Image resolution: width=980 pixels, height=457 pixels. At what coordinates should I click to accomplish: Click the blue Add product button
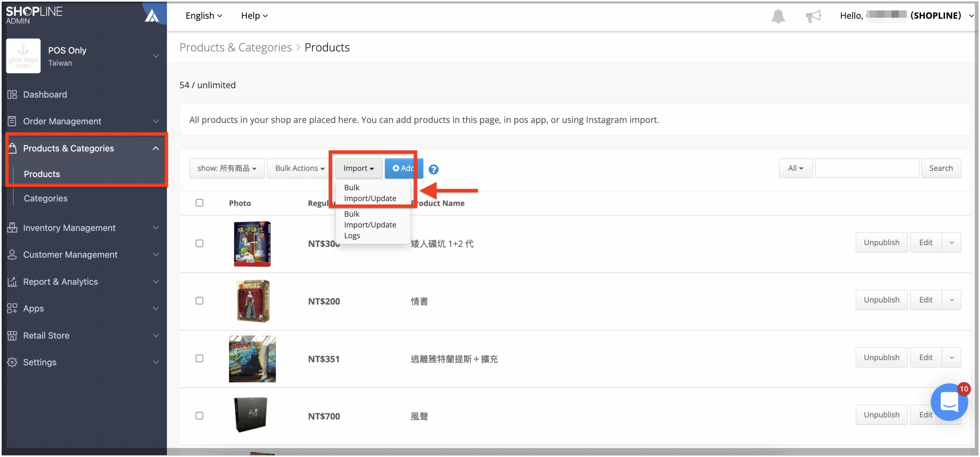(404, 168)
